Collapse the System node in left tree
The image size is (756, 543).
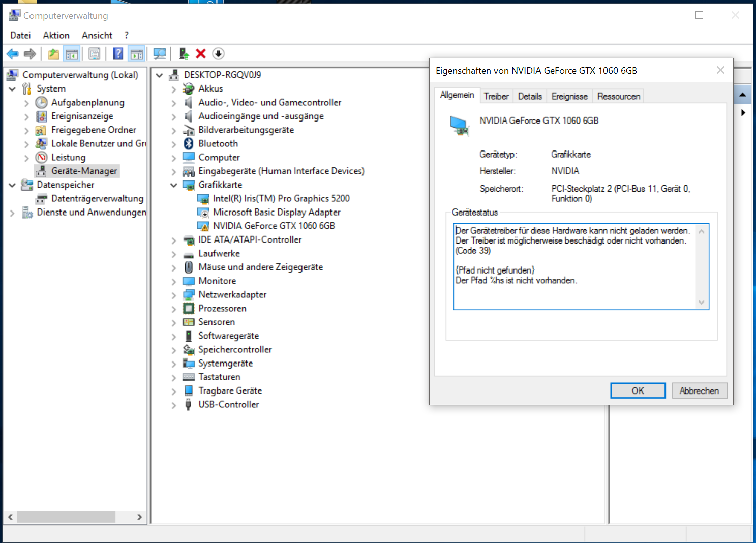coord(12,89)
